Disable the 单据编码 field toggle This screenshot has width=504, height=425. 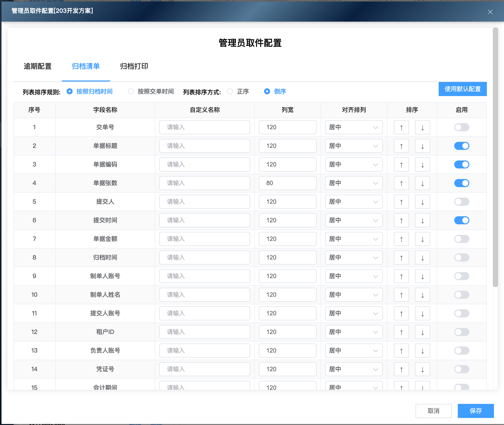[x=461, y=165]
